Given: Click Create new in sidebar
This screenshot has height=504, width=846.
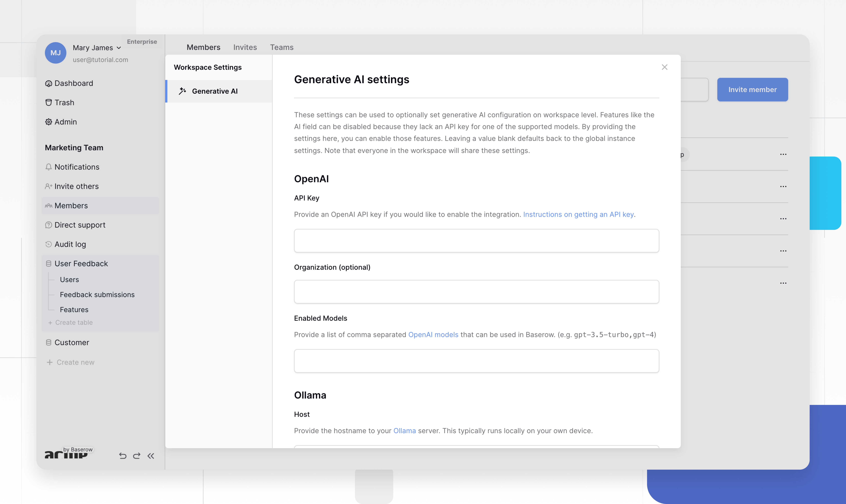Looking at the screenshot, I should tap(70, 362).
